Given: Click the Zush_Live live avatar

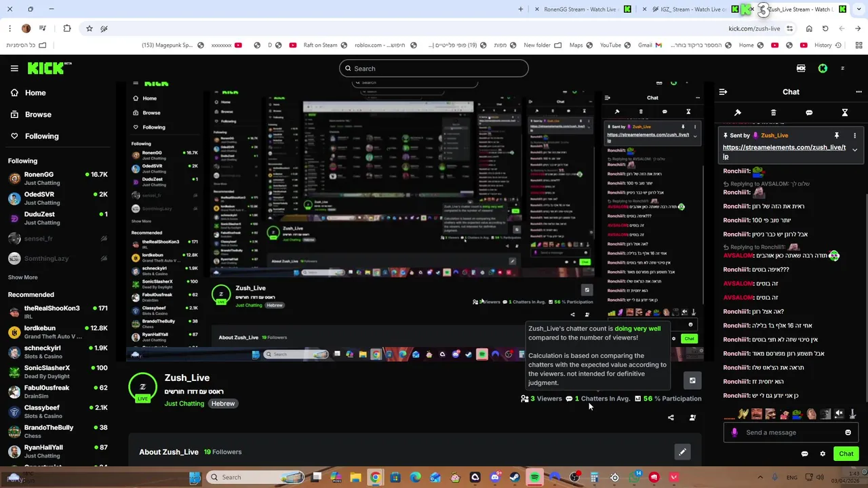Looking at the screenshot, I should (142, 388).
